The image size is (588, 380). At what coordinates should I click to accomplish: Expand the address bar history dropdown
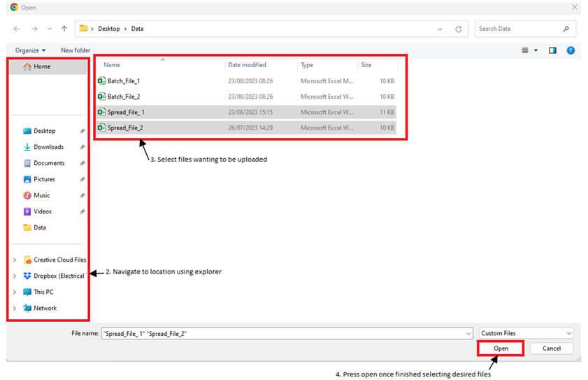tap(440, 29)
